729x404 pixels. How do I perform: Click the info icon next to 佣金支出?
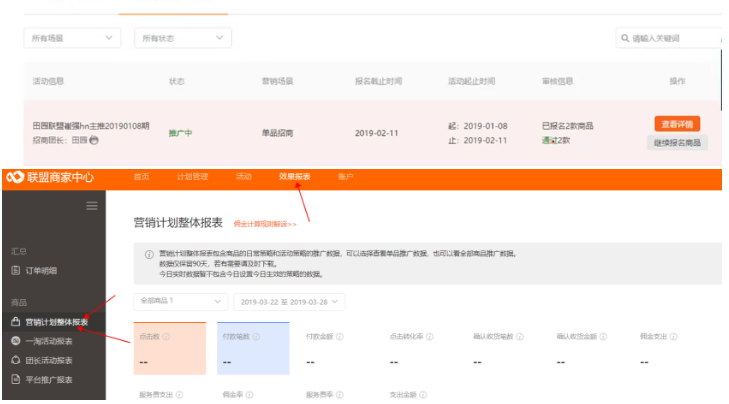pos(674,337)
